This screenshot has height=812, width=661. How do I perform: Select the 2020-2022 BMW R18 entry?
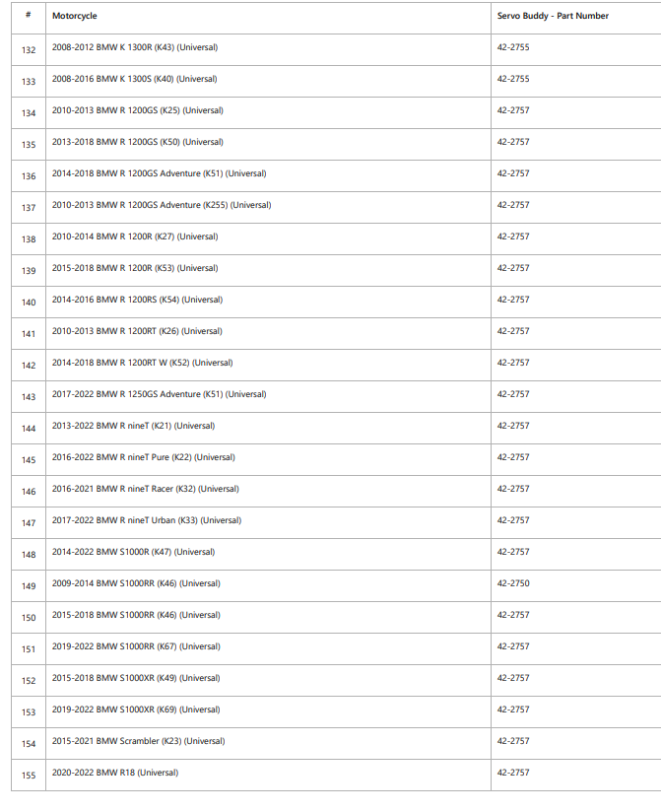(115, 773)
